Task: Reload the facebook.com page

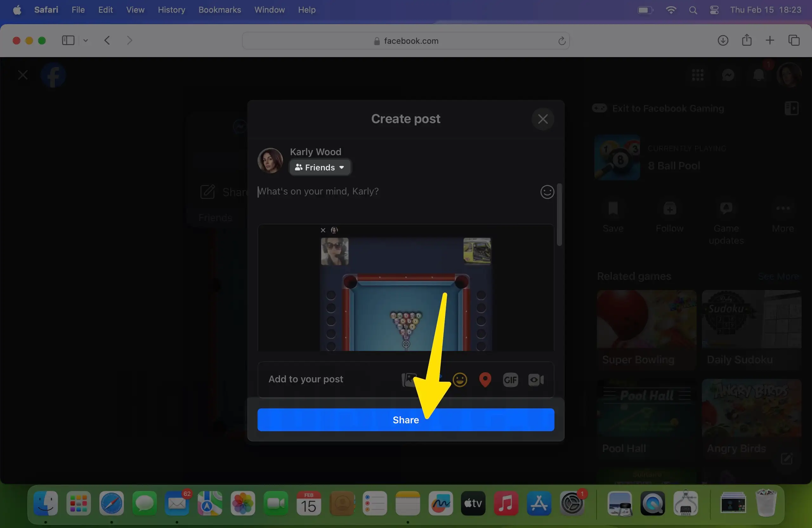Action: 561,41
